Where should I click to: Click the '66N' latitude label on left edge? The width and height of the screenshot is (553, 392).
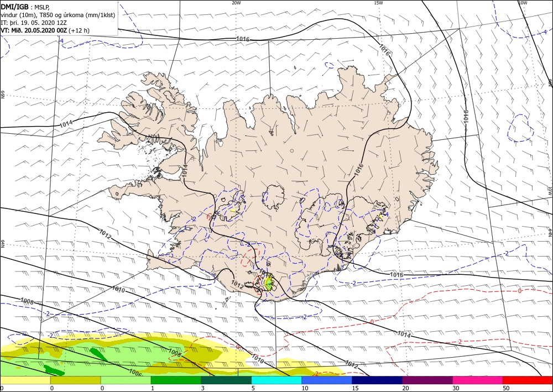[x=2, y=95]
